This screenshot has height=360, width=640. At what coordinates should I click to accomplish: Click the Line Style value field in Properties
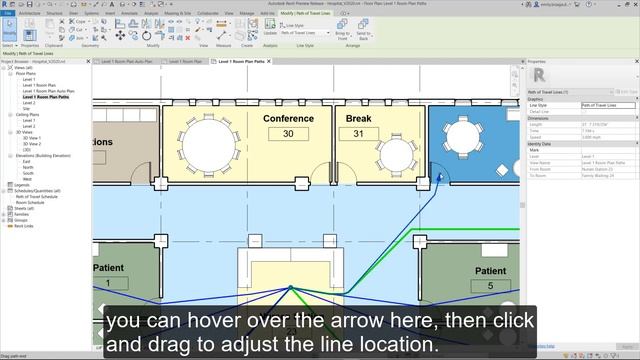click(608, 105)
